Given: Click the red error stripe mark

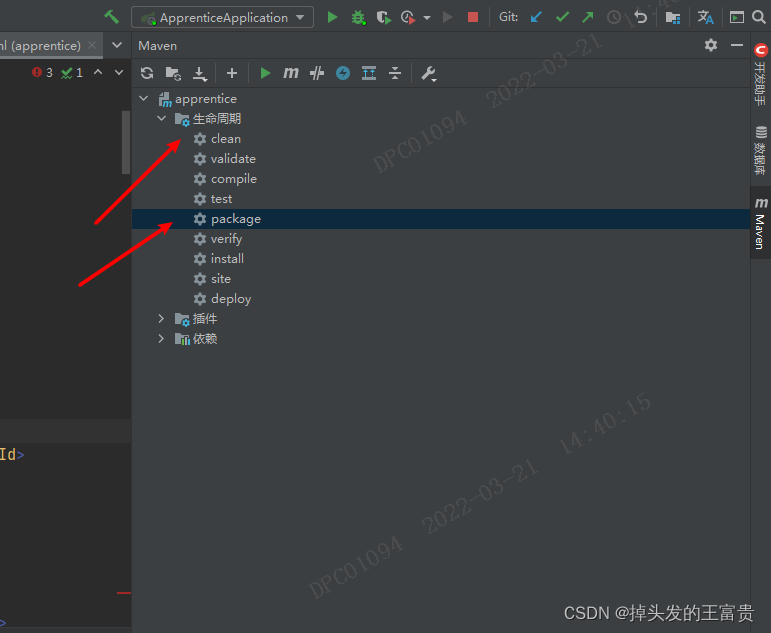Looking at the screenshot, I should (x=124, y=593).
